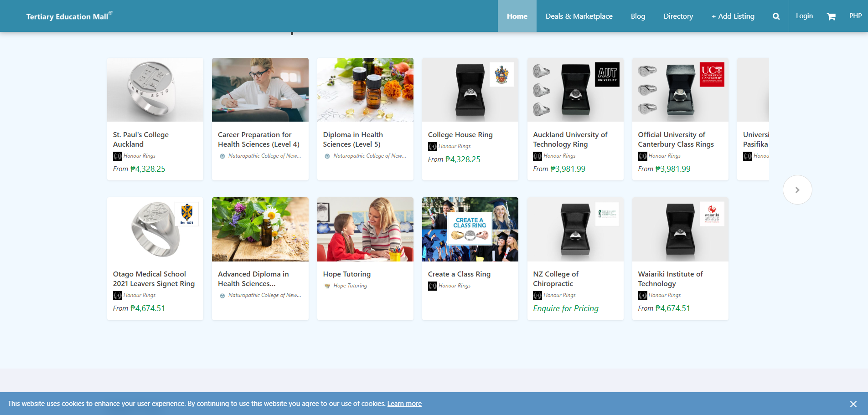
Task: Click Naturopathic College icon under Career Preparation
Action: 222,156
